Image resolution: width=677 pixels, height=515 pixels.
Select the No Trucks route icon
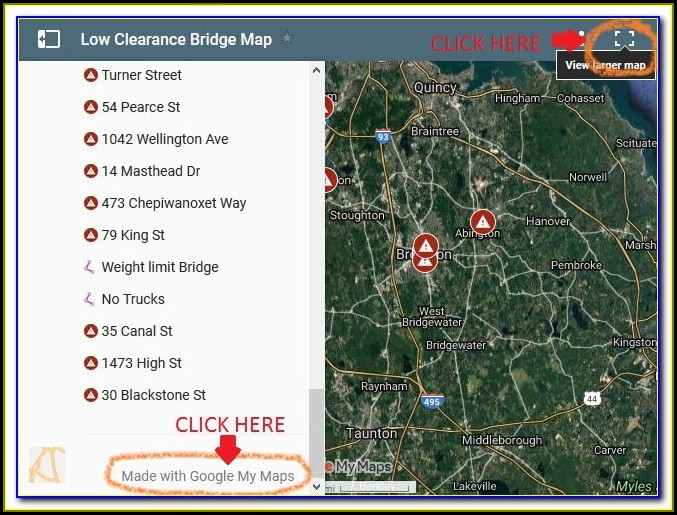coord(89,299)
